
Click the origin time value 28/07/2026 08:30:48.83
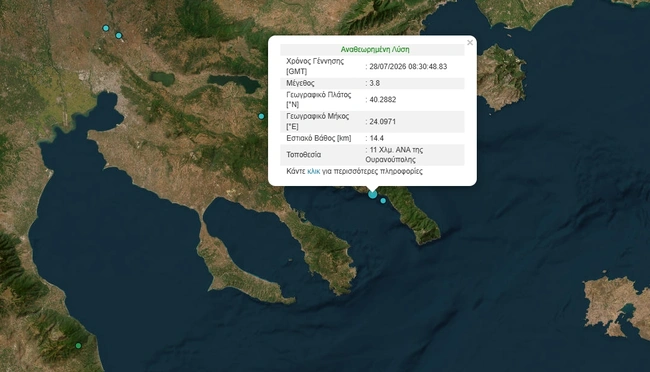pyautogui.click(x=408, y=66)
